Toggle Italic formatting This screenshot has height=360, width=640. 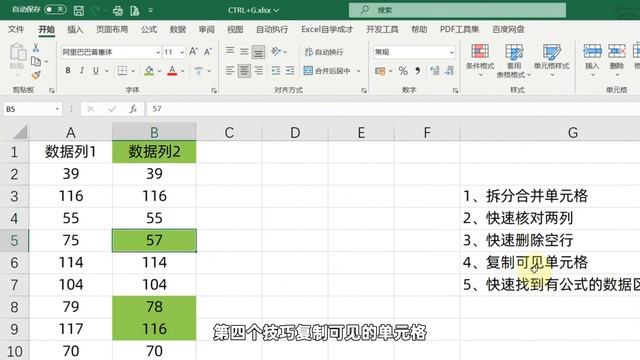pyautogui.click(x=82, y=71)
